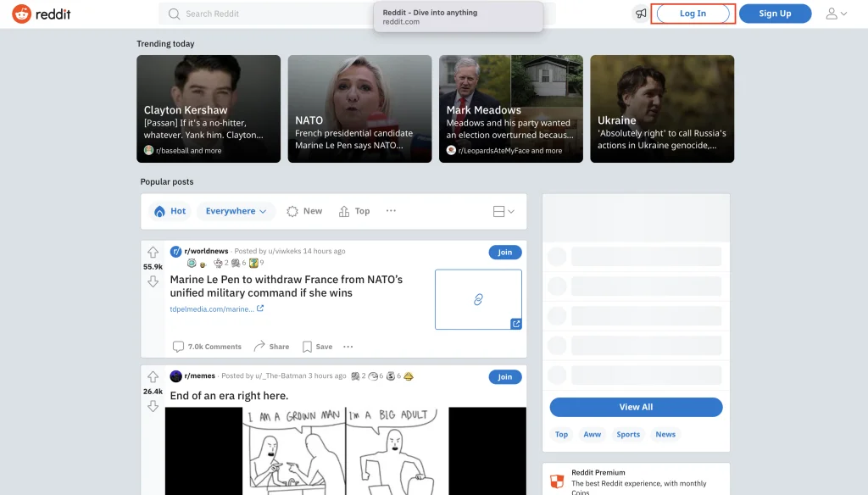Select the Aww communities tag
The height and width of the screenshot is (495, 868).
point(592,434)
